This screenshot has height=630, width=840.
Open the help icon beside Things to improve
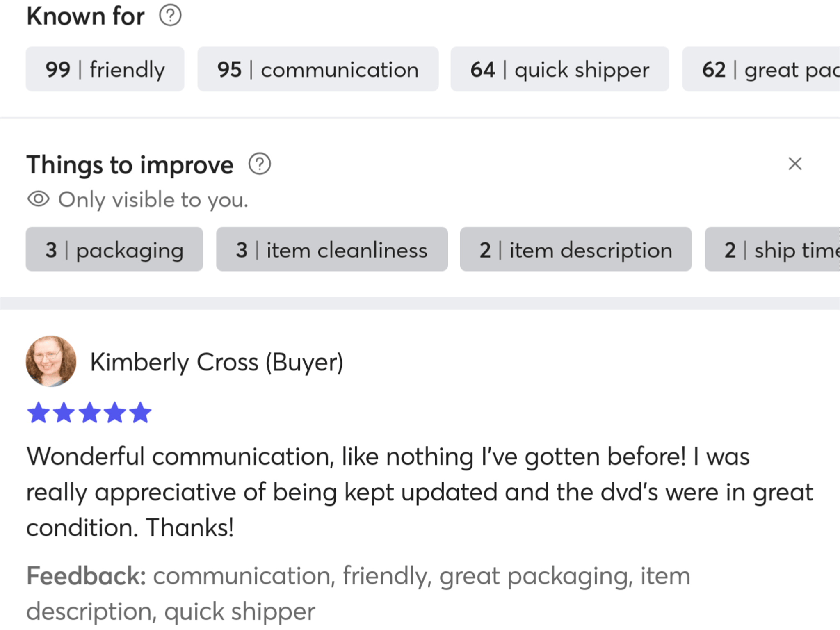(x=260, y=164)
